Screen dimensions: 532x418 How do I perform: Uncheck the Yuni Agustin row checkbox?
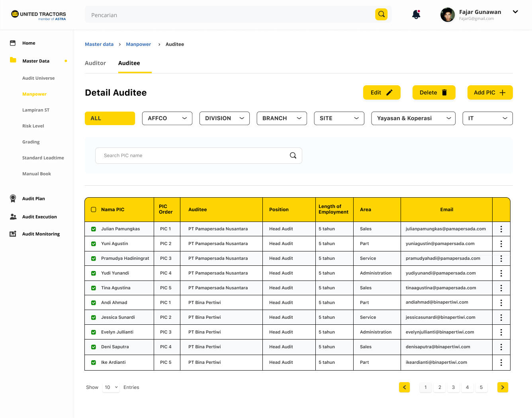tap(94, 244)
